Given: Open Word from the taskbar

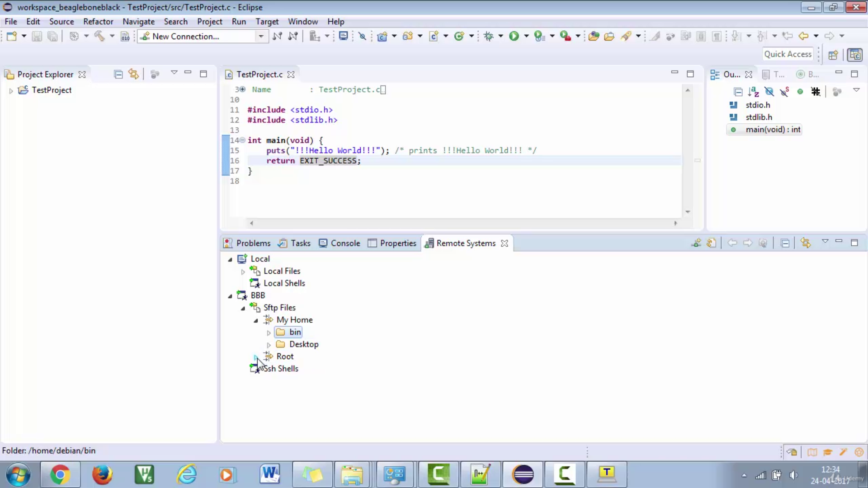Looking at the screenshot, I should click(269, 475).
